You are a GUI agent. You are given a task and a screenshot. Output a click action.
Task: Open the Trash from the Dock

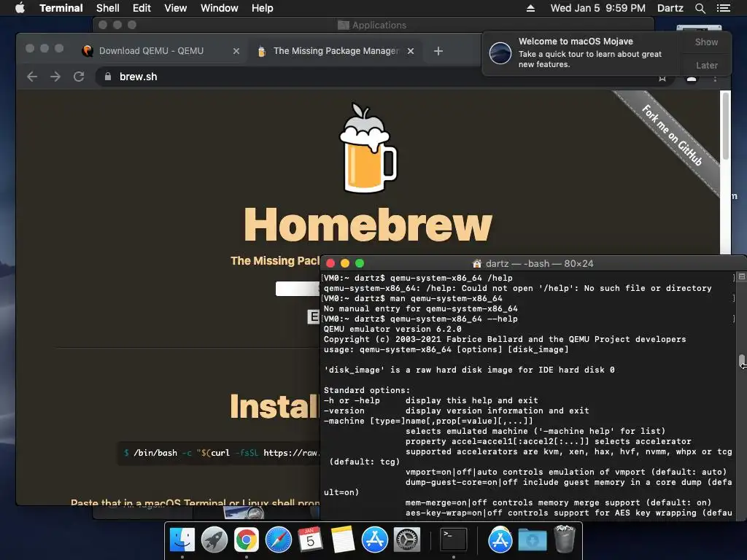(x=565, y=539)
